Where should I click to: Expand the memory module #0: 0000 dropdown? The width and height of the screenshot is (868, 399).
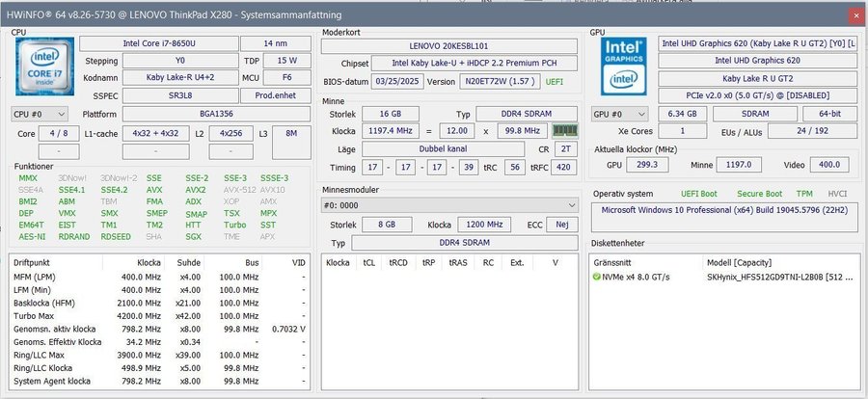coord(449,205)
